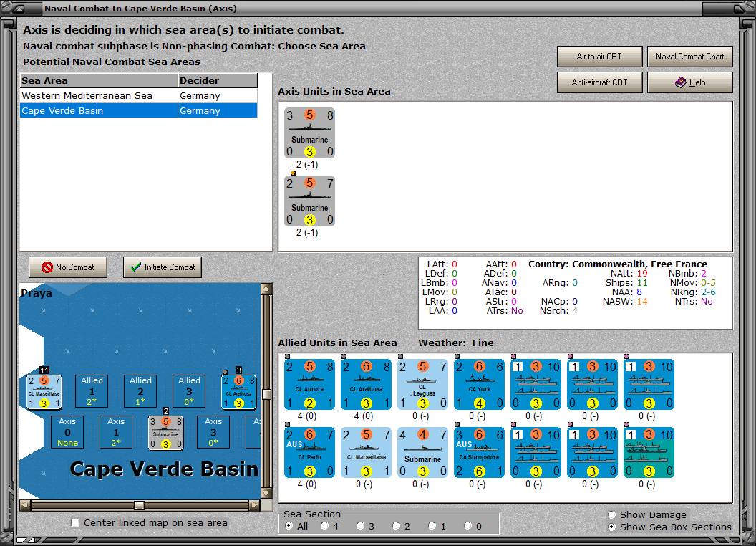Select CL Arethusa in Allied Units panel
This screenshot has width=756, height=546.
366,385
